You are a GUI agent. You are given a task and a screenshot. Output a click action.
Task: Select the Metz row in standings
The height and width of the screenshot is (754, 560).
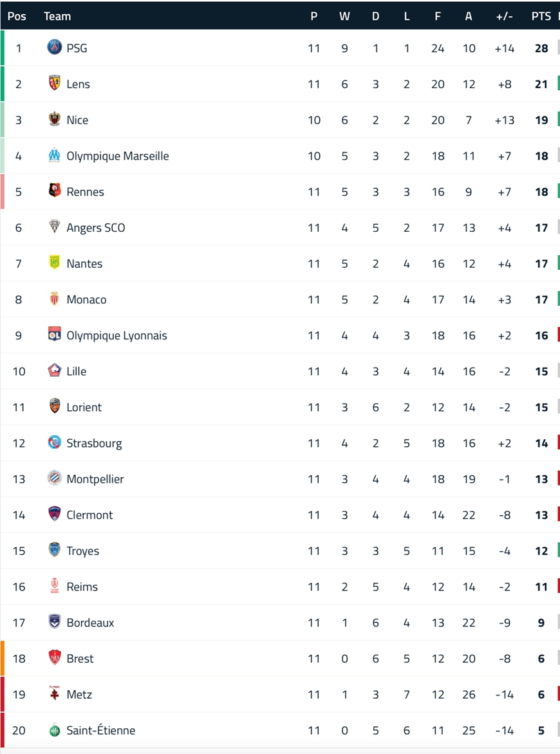[x=280, y=694]
